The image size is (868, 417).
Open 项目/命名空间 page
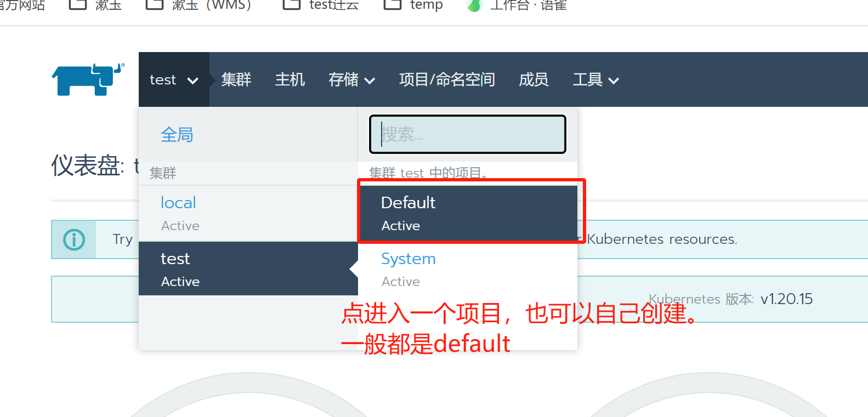tap(447, 80)
